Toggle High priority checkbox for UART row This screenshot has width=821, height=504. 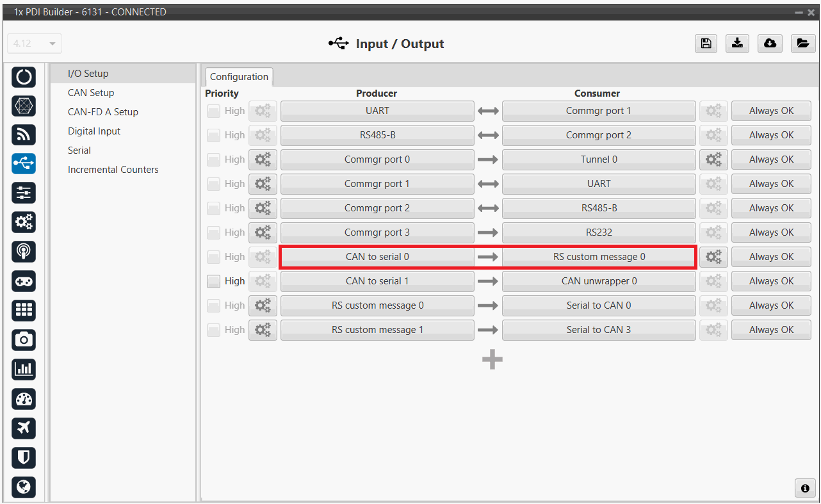[213, 111]
